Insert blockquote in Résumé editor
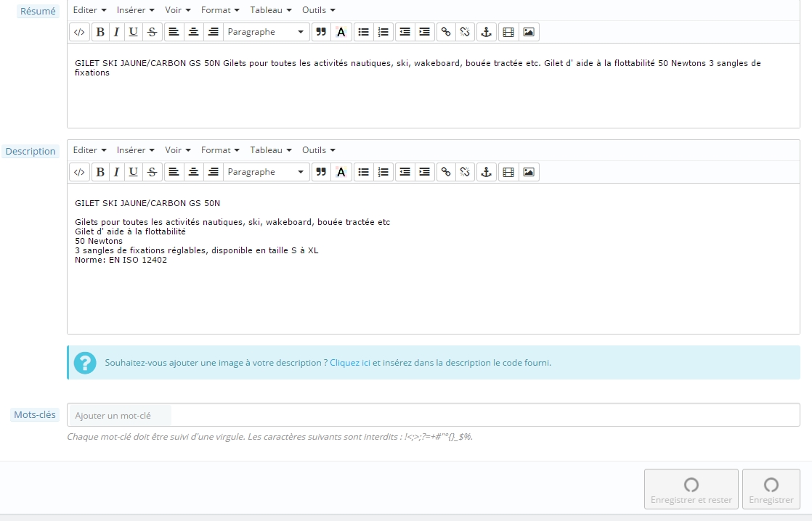 pos(321,32)
